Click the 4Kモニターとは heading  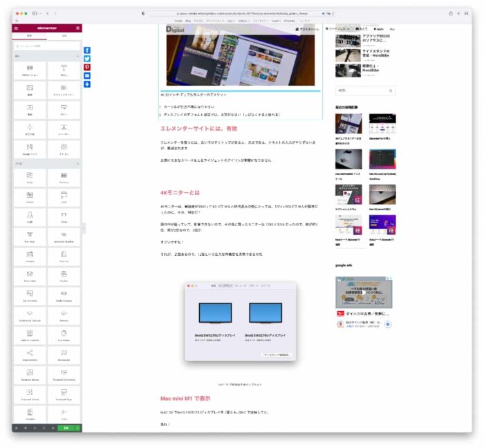pyautogui.click(x=180, y=192)
